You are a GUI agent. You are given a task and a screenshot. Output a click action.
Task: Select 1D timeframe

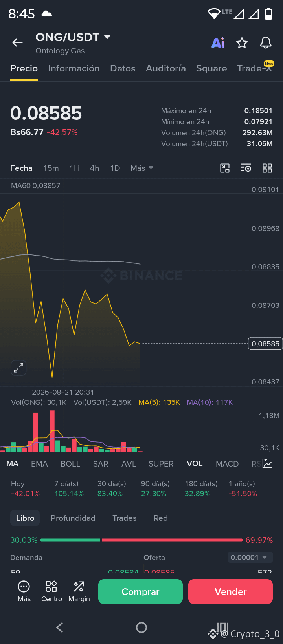pos(115,168)
